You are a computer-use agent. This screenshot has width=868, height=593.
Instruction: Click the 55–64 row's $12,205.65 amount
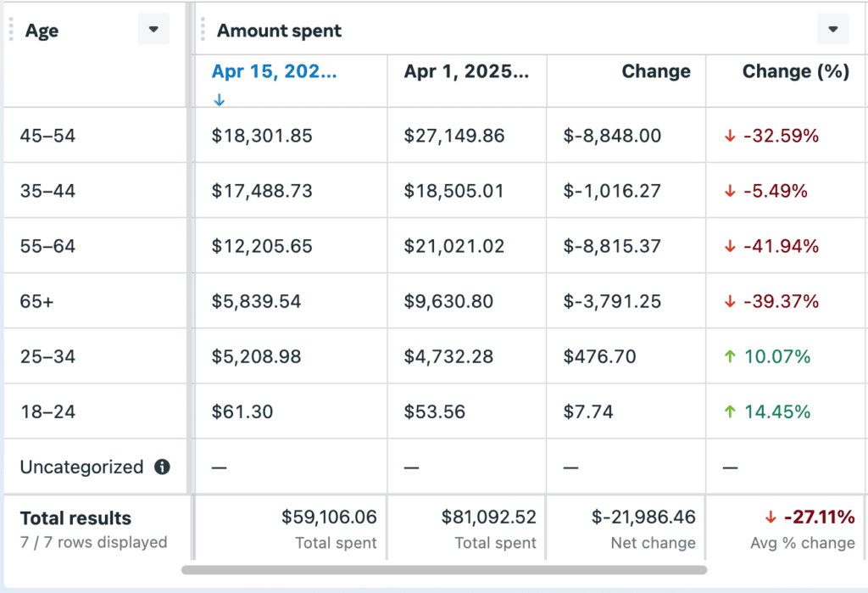262,246
